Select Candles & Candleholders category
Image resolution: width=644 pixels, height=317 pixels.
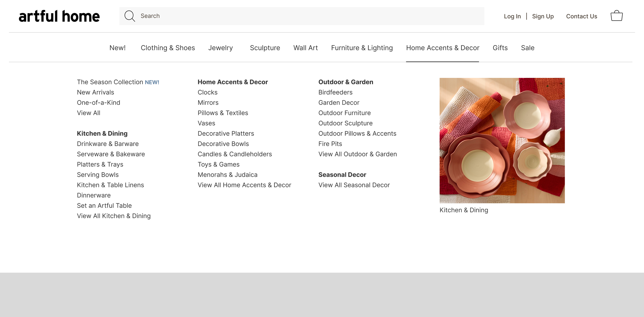pos(235,154)
